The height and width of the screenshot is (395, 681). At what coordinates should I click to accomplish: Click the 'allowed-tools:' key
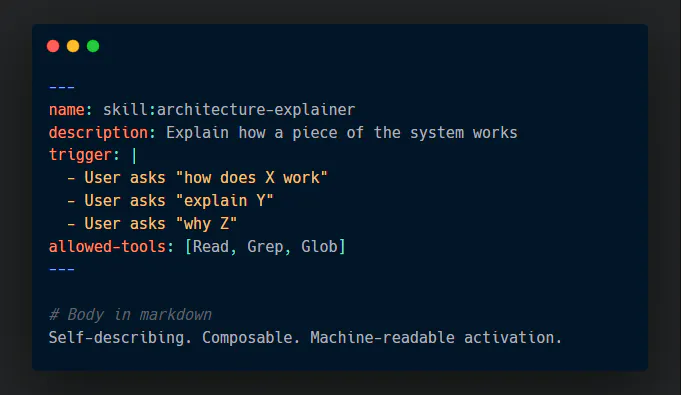tap(111, 247)
